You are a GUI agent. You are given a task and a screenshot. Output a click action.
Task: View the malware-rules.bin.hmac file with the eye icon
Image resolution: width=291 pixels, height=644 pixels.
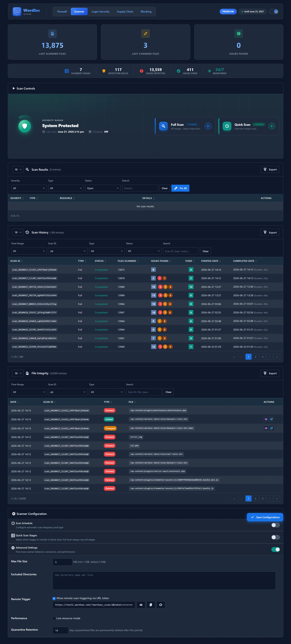266,428
